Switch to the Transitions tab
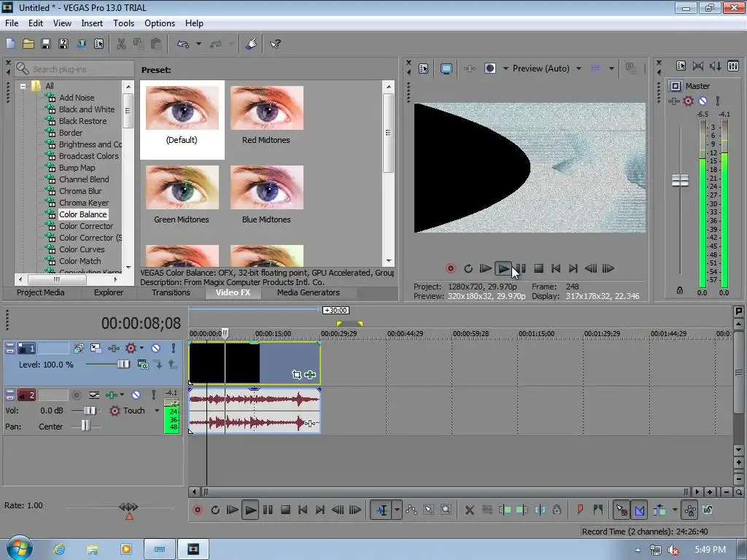747x560 pixels. click(x=171, y=292)
